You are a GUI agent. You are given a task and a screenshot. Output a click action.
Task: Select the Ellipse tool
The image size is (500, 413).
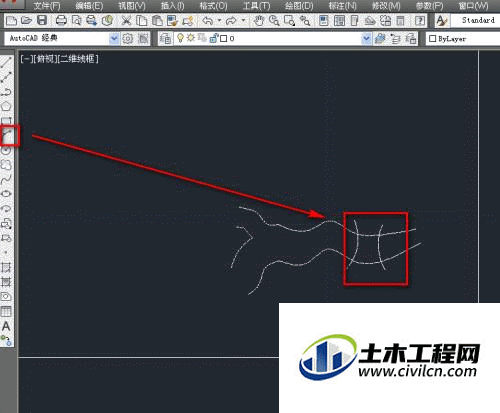point(6,194)
